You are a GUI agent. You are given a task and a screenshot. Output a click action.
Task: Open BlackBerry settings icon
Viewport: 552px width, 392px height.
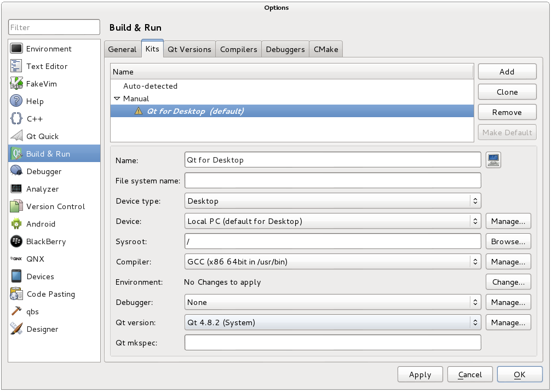[16, 241]
